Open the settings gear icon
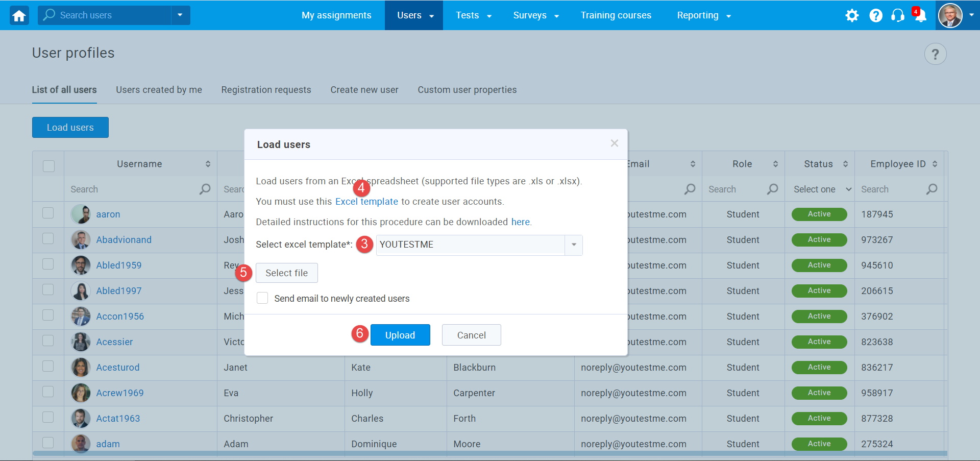This screenshot has height=461, width=980. [851, 16]
